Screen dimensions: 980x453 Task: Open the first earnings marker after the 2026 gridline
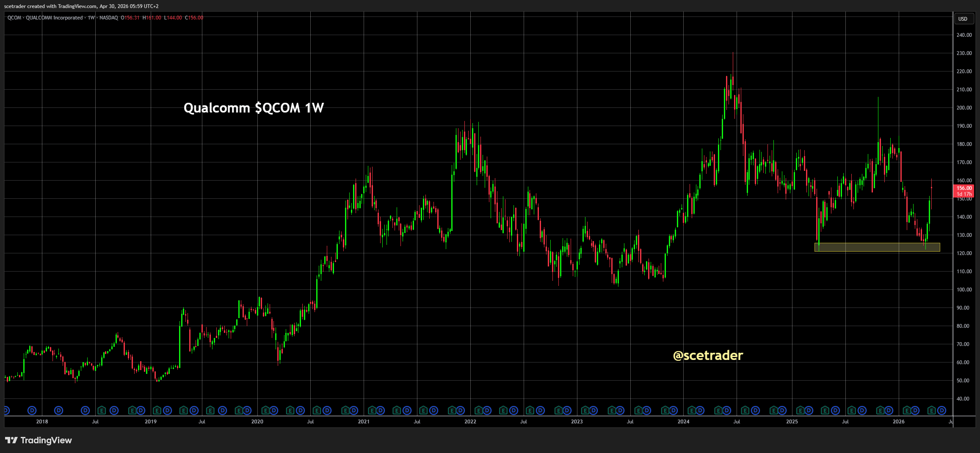(x=907, y=410)
